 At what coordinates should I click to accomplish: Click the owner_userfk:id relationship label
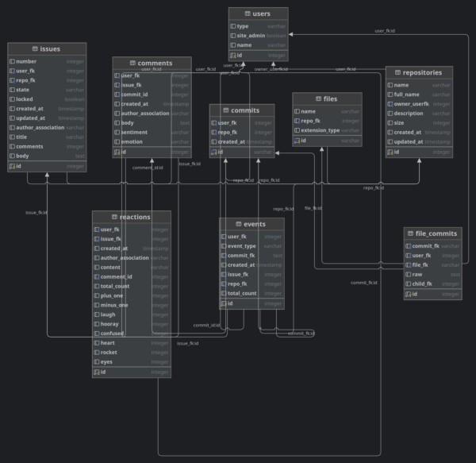coord(271,69)
